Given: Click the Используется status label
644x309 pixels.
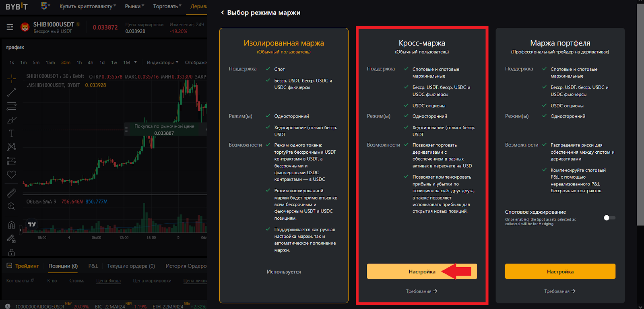Looking at the screenshot, I should pos(284,272).
